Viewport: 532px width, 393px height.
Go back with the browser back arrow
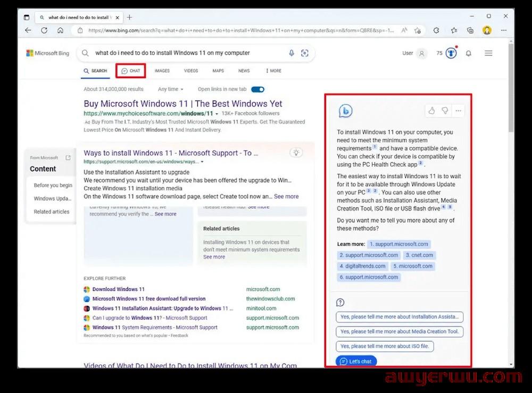[28, 30]
